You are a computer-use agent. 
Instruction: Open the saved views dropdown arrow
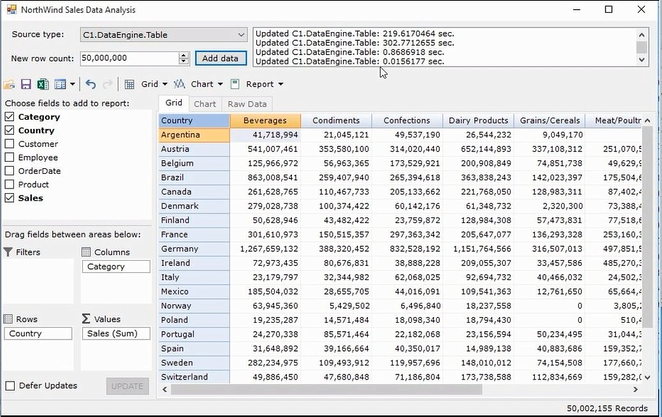tap(73, 84)
